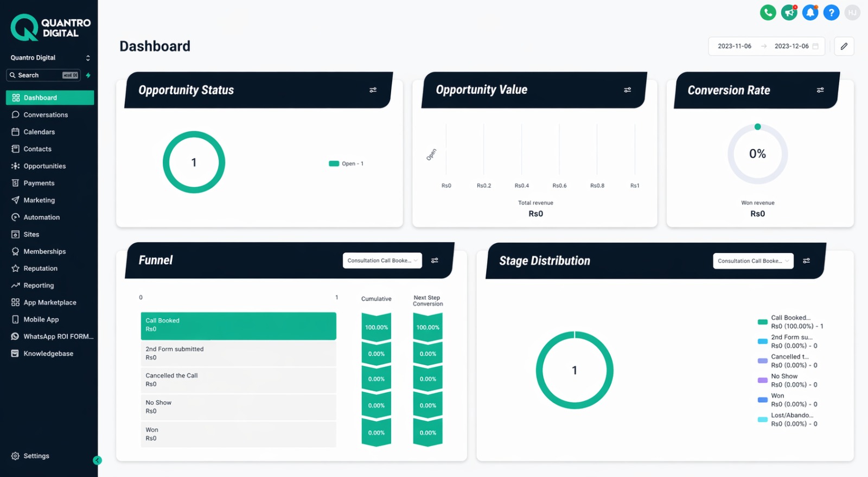The image size is (868, 477).
Task: Click the calendar icon in date range
Action: (x=815, y=46)
